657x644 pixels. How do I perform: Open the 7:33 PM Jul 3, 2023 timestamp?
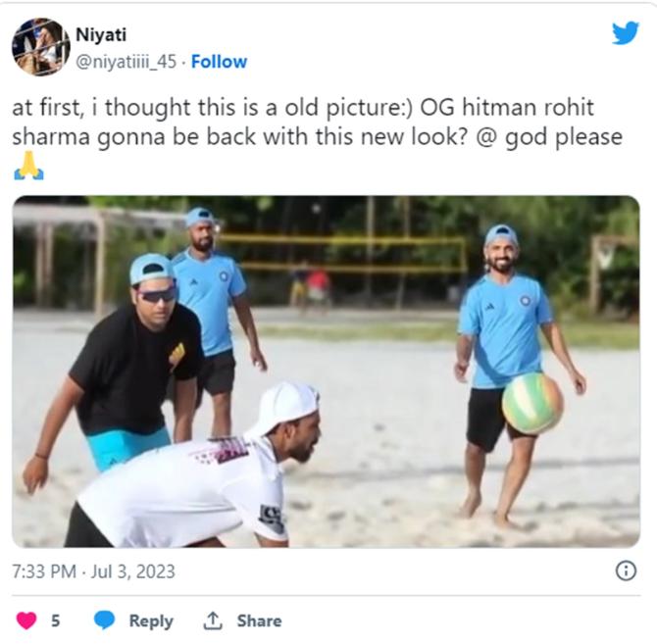click(x=93, y=571)
